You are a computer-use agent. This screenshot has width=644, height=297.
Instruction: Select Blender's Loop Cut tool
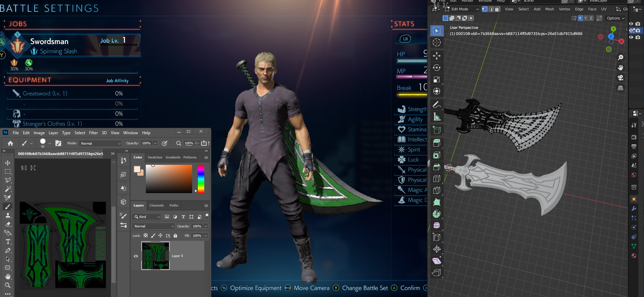[x=437, y=179]
